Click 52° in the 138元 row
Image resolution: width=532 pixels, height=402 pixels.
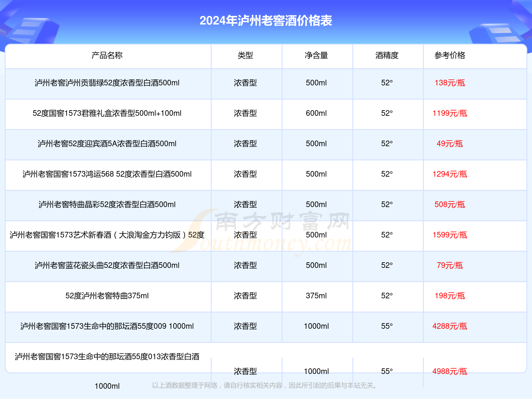pos(387,83)
